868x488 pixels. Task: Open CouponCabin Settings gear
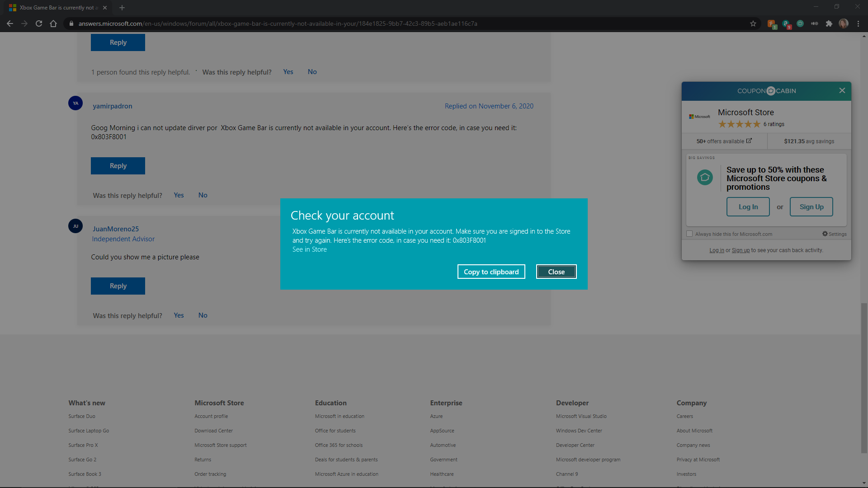click(x=834, y=234)
